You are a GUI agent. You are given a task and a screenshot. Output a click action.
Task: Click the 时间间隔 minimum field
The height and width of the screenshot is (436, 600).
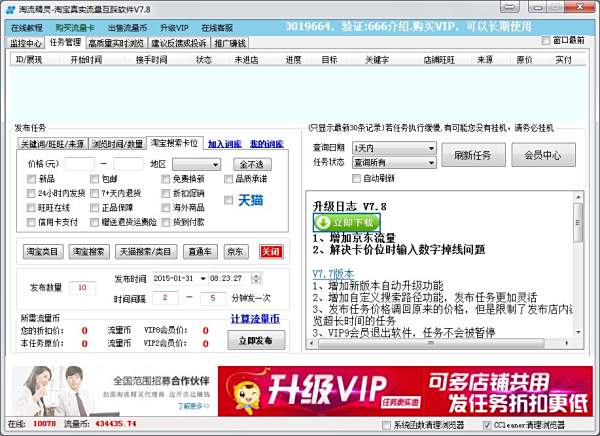coord(165,298)
